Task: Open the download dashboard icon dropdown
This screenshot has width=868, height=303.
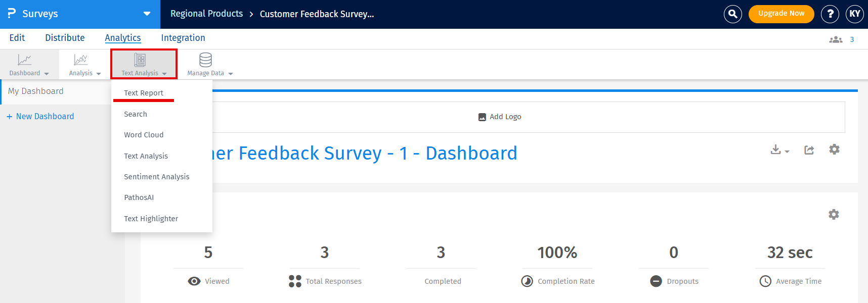Action: pos(779,149)
